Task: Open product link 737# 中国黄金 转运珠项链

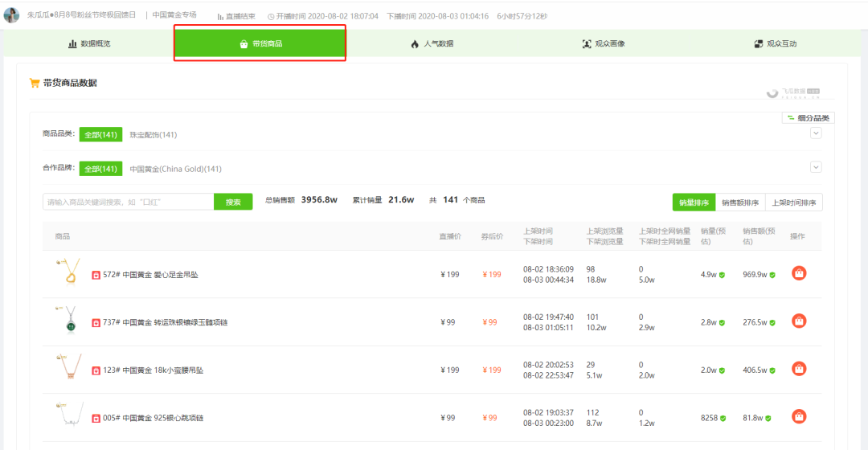Action: (x=166, y=322)
